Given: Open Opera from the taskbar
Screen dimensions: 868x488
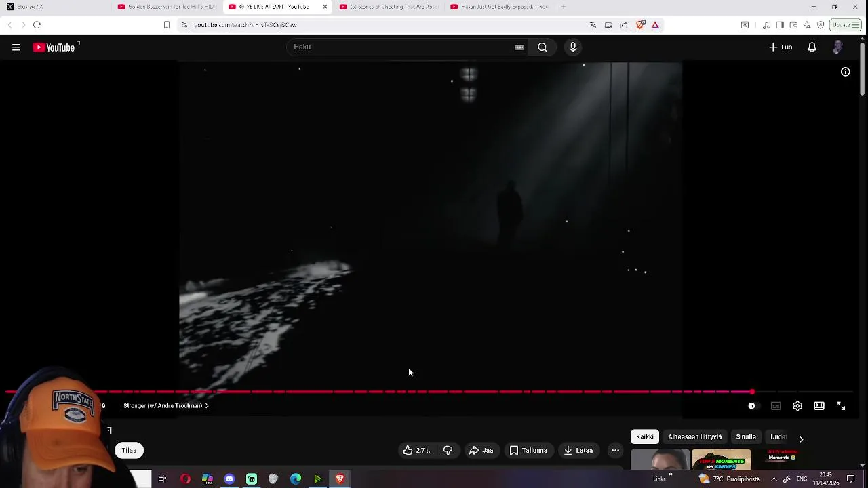Looking at the screenshot, I should click(185, 479).
